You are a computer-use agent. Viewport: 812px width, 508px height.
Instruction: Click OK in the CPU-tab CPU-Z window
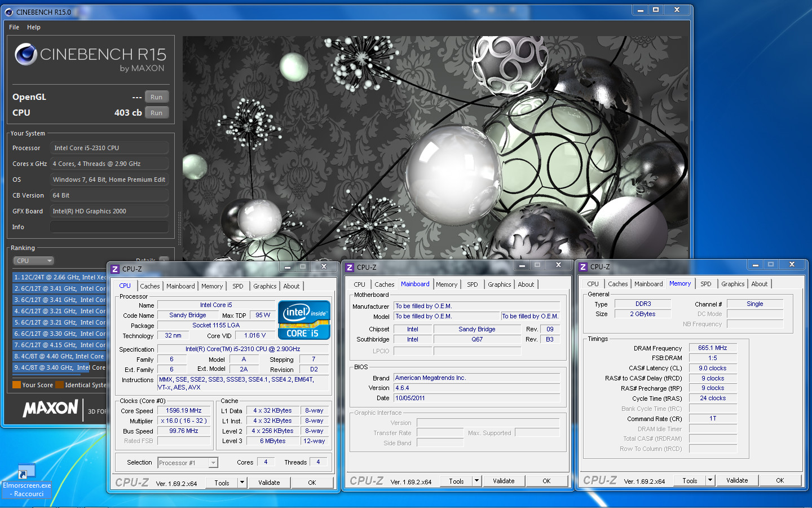pos(312,483)
